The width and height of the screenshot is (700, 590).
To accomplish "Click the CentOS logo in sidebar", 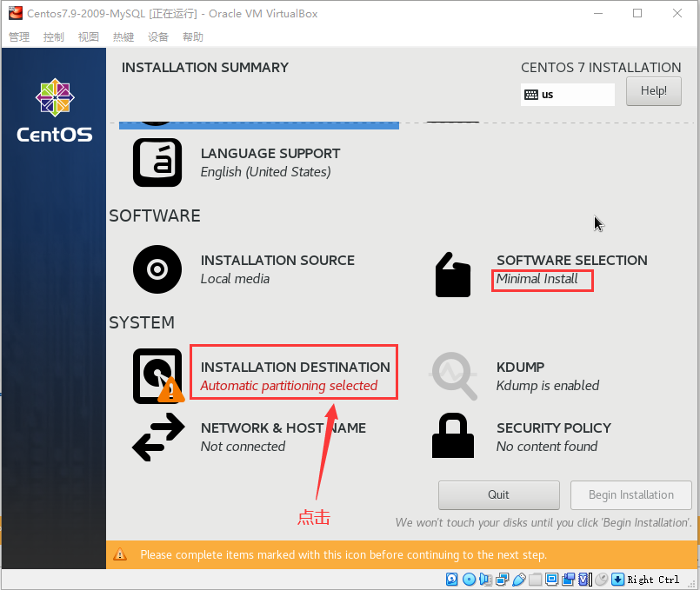I will pyautogui.click(x=55, y=110).
